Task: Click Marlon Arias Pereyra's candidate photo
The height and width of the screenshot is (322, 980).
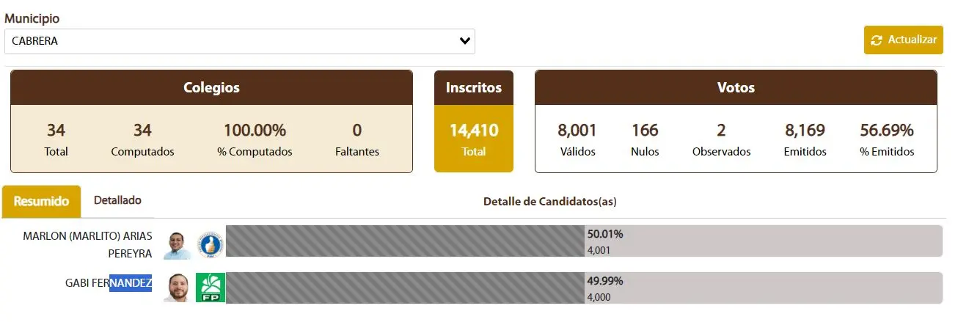Action: coord(177,245)
